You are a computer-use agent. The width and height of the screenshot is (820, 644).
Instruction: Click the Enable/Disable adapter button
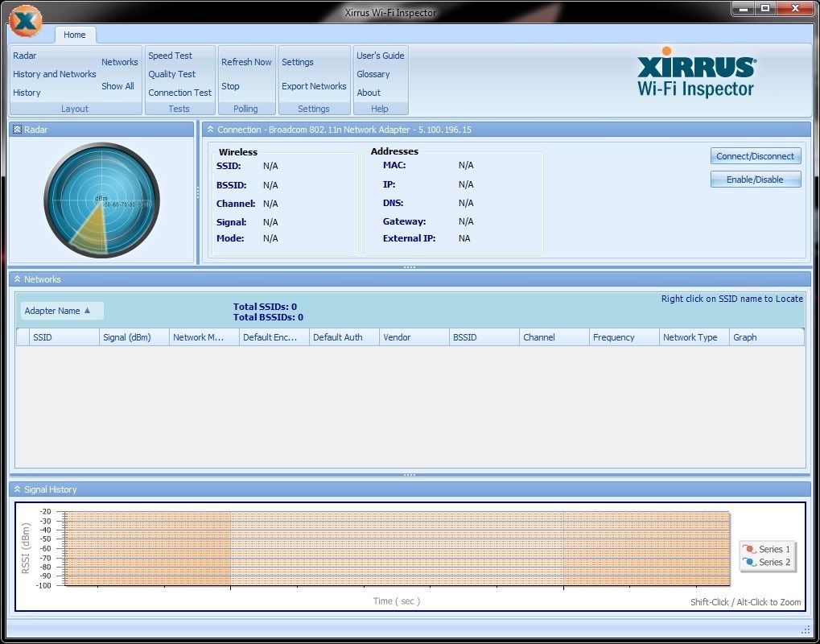[x=755, y=180]
